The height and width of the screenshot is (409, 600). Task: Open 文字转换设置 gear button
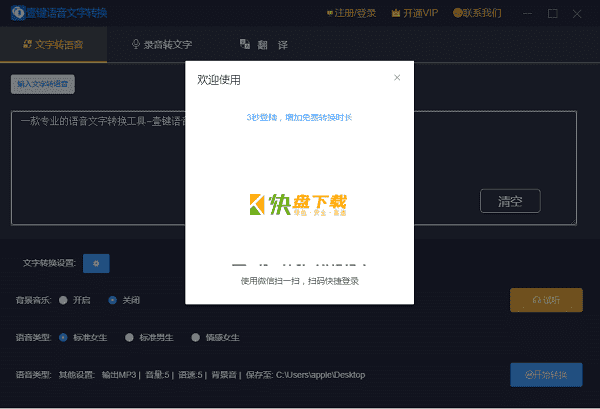(x=96, y=263)
